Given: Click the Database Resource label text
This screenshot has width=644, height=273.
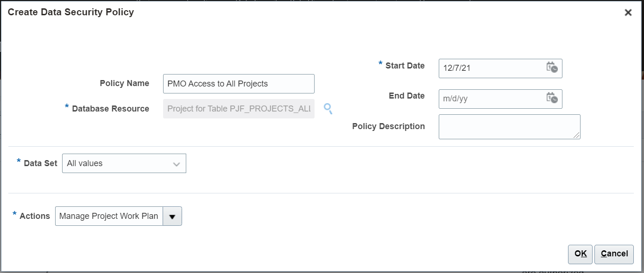Looking at the screenshot, I should [110, 109].
